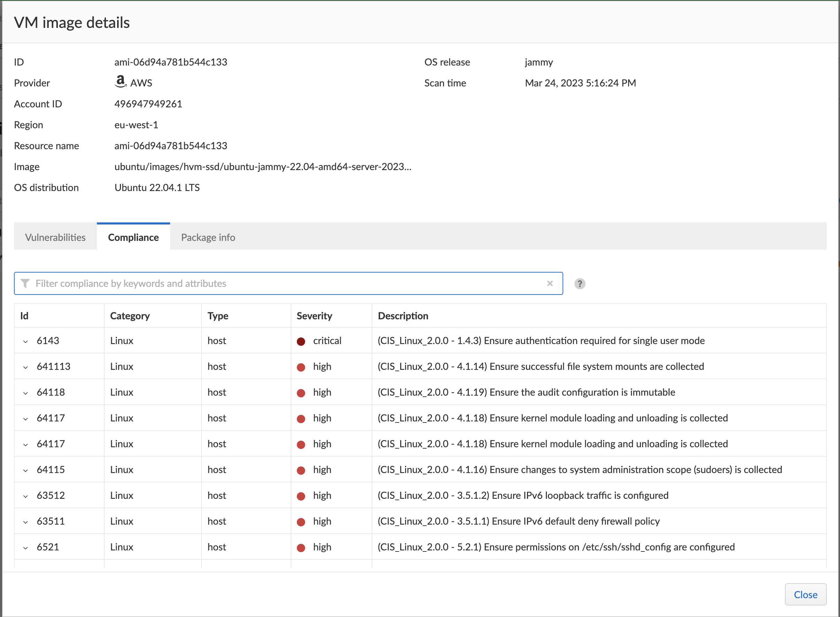Click the description about IPv6 default deny firewall
Image resolution: width=840 pixels, height=617 pixels.
pyautogui.click(x=519, y=521)
